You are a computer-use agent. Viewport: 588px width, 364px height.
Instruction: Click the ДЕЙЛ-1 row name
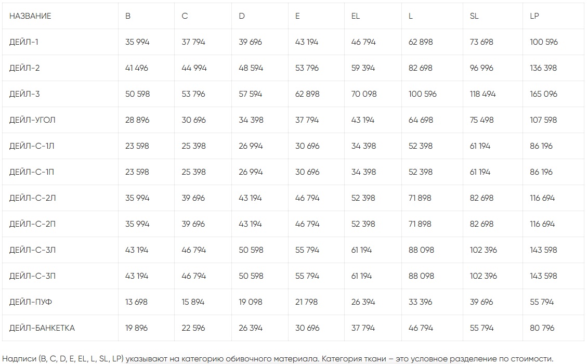[x=24, y=42]
